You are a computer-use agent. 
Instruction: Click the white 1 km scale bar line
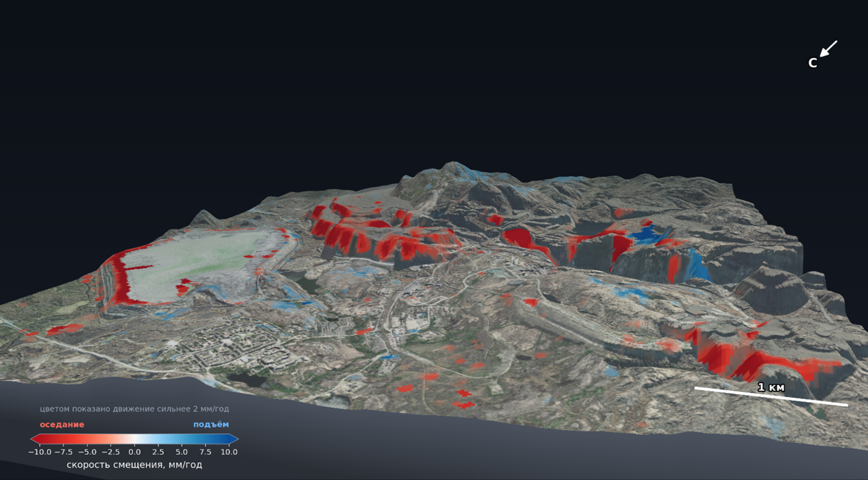[771, 396]
